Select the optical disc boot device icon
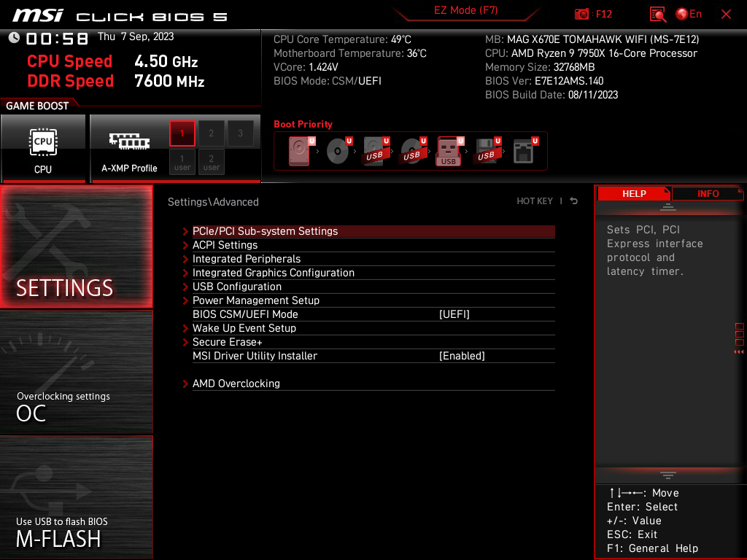Viewport: 747px width, 560px height. point(338,151)
